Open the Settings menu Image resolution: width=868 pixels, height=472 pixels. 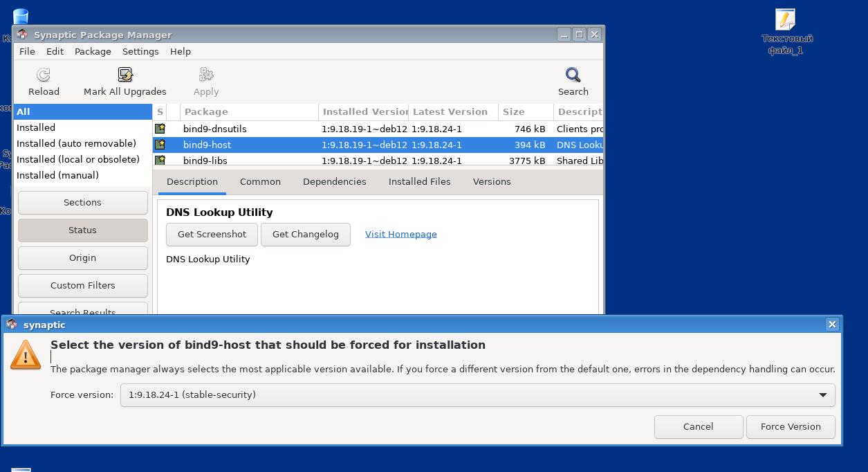(x=140, y=51)
